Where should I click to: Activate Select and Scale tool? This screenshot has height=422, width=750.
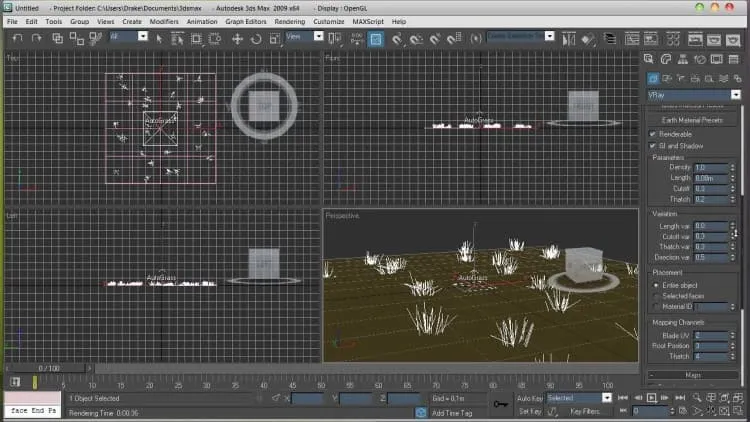275,39
